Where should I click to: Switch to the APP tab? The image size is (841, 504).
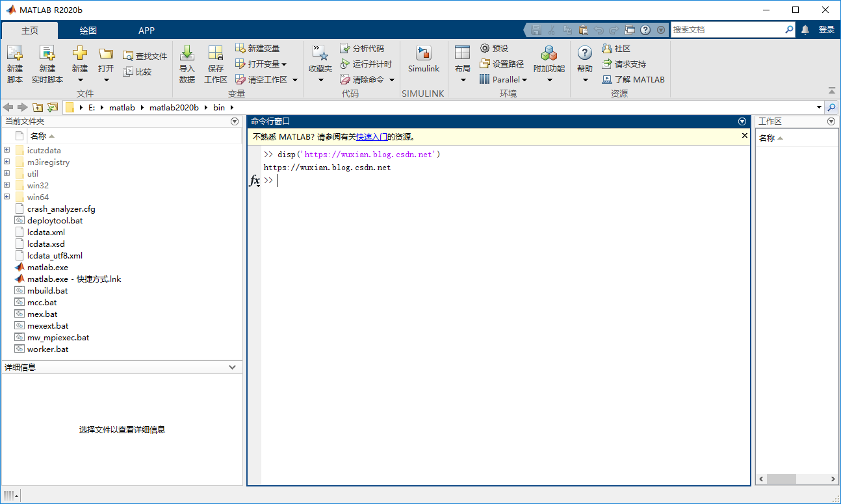coord(146,31)
